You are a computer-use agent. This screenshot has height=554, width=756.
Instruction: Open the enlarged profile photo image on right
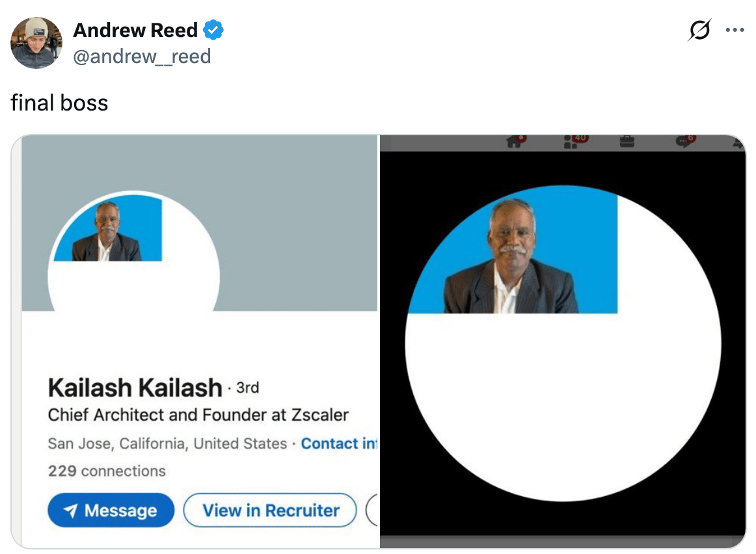[563, 343]
